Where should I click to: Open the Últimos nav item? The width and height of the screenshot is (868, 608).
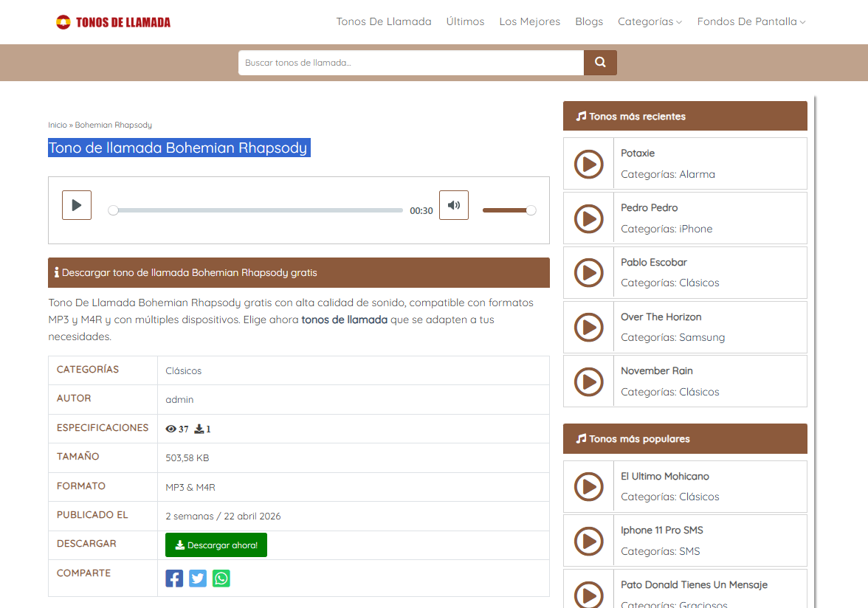pos(465,21)
